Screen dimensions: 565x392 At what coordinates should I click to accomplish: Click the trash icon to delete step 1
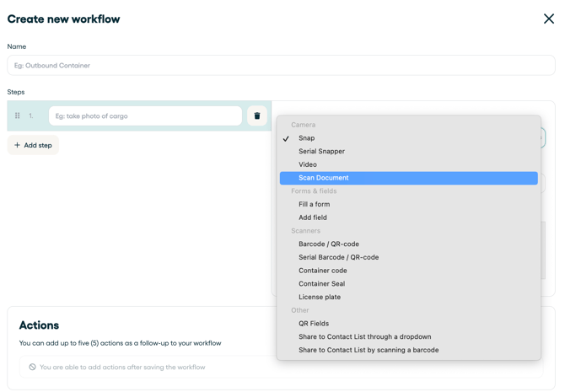coord(257,116)
